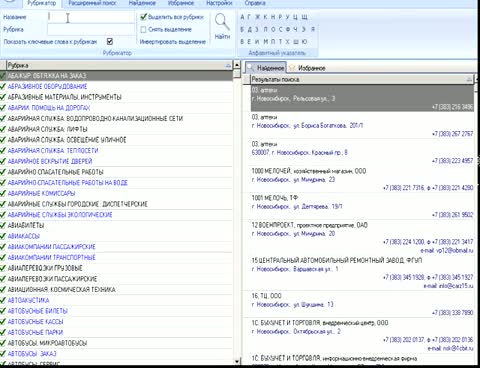Select result 03, аптеки on ул. Бориса Богаткова
Image resolution: width=480 pixels, height=368 pixels.
click(362, 125)
